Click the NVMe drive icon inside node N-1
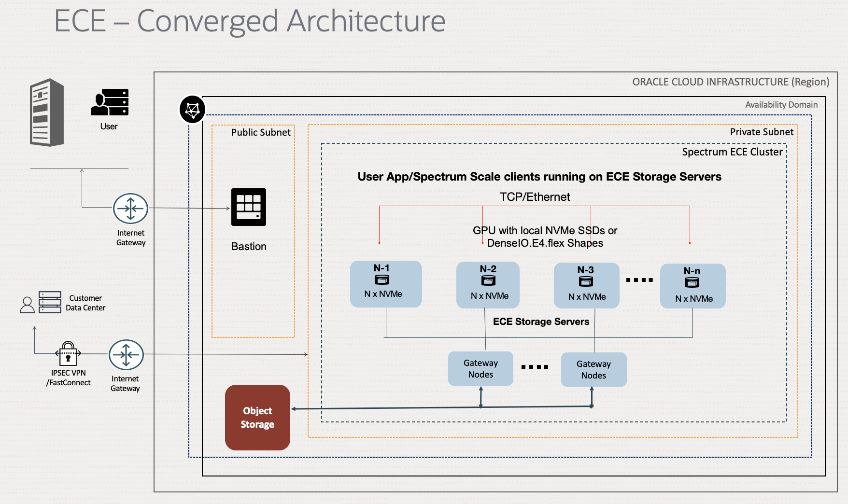Image resolution: width=848 pixels, height=504 pixels. (x=381, y=280)
